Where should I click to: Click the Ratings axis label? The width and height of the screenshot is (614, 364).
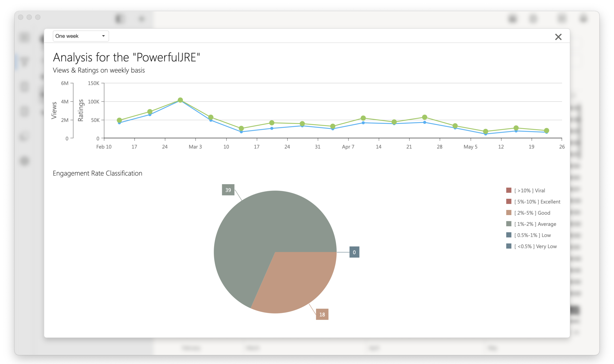81,110
